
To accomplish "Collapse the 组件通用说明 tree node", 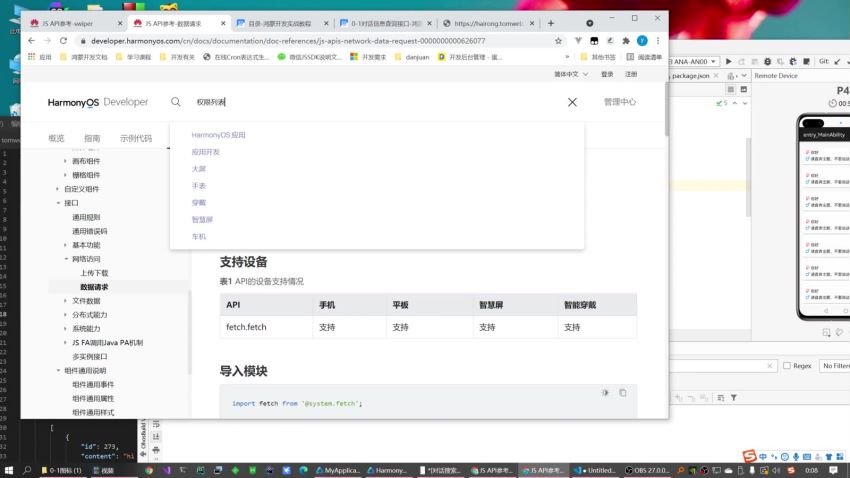I will point(58,371).
